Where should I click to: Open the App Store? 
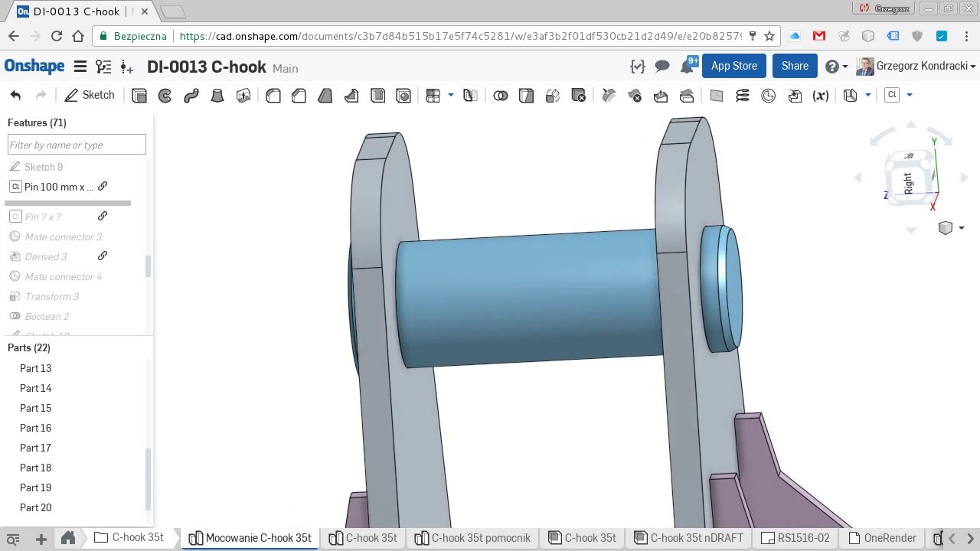tap(734, 66)
